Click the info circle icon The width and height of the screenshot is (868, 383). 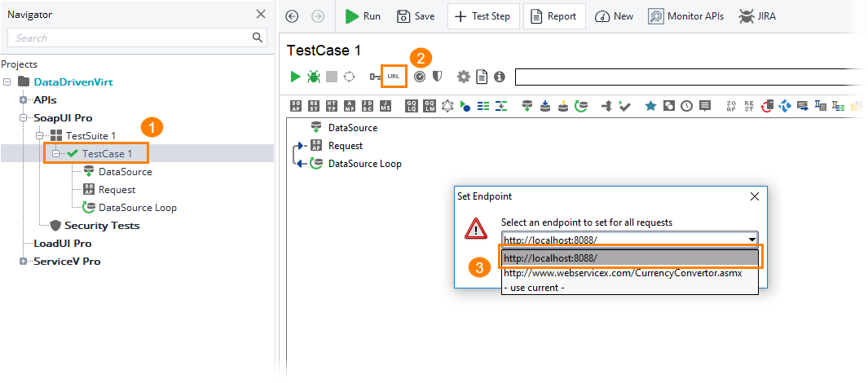point(500,77)
